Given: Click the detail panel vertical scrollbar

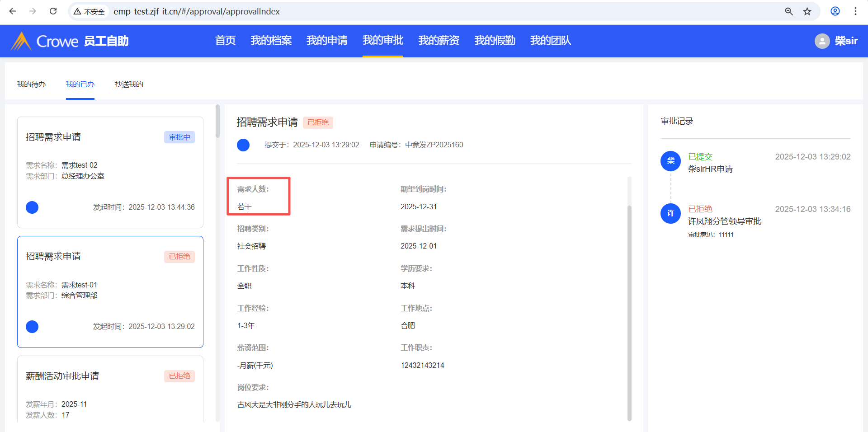Looking at the screenshot, I should click(x=629, y=313).
